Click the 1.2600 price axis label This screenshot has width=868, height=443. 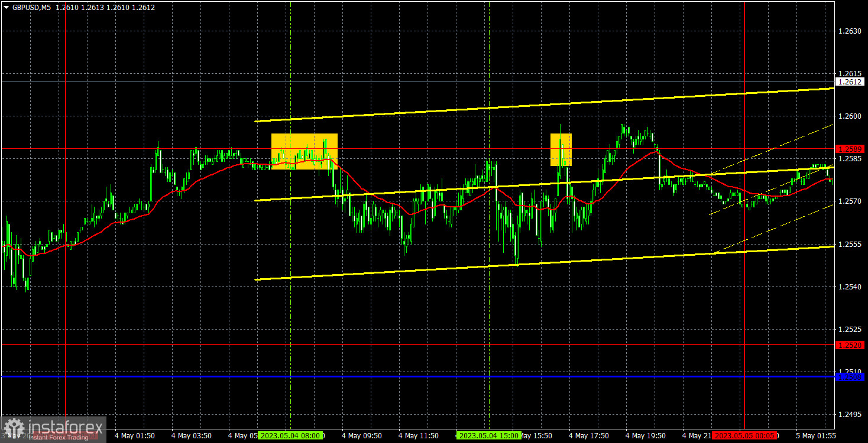[850, 116]
